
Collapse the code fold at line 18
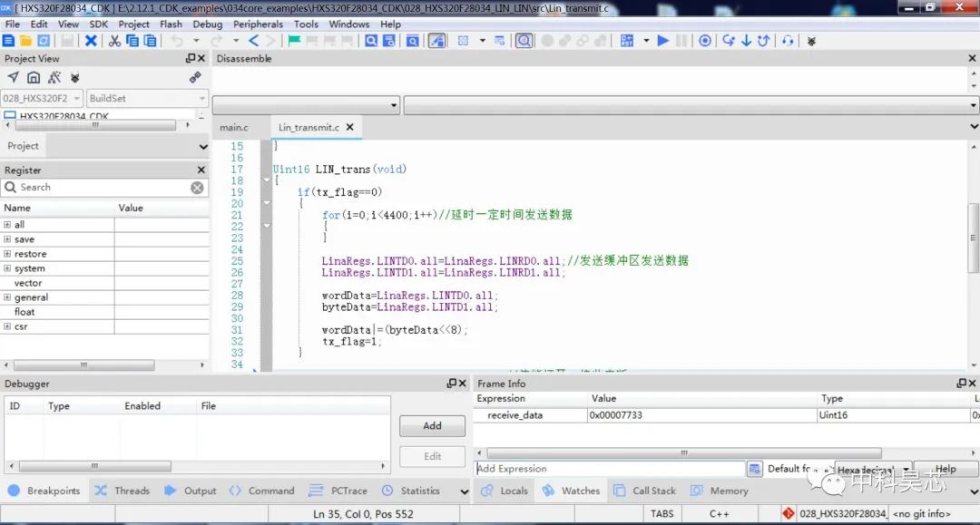(x=267, y=180)
